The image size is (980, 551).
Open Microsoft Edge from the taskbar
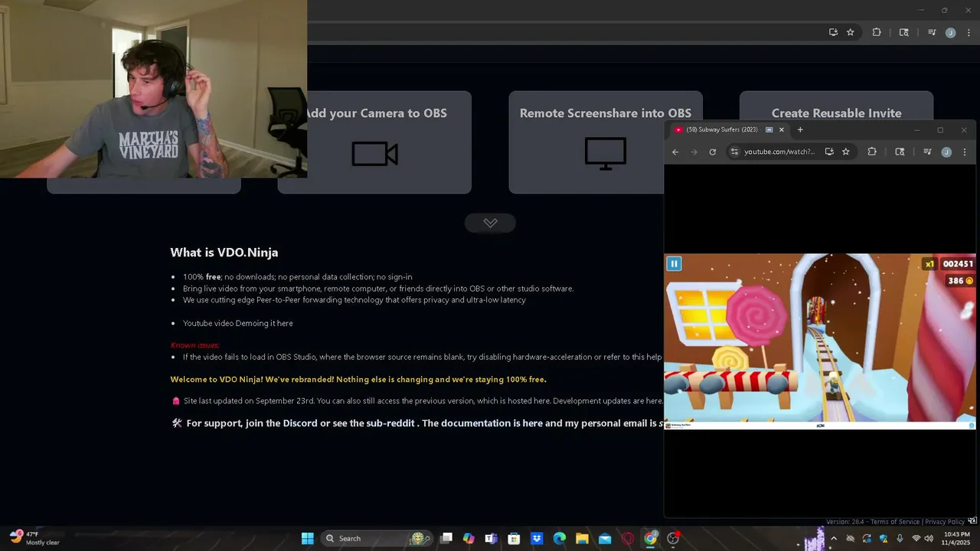560,539
